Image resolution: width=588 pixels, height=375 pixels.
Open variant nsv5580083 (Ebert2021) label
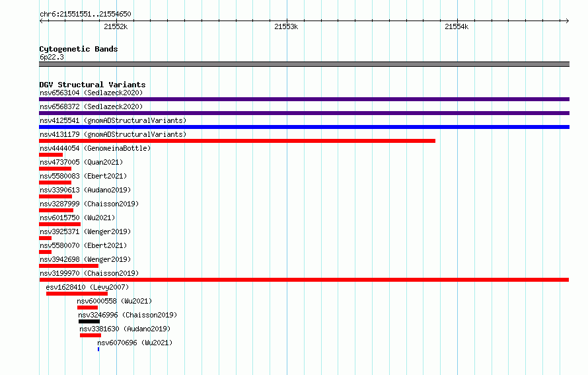(83, 176)
